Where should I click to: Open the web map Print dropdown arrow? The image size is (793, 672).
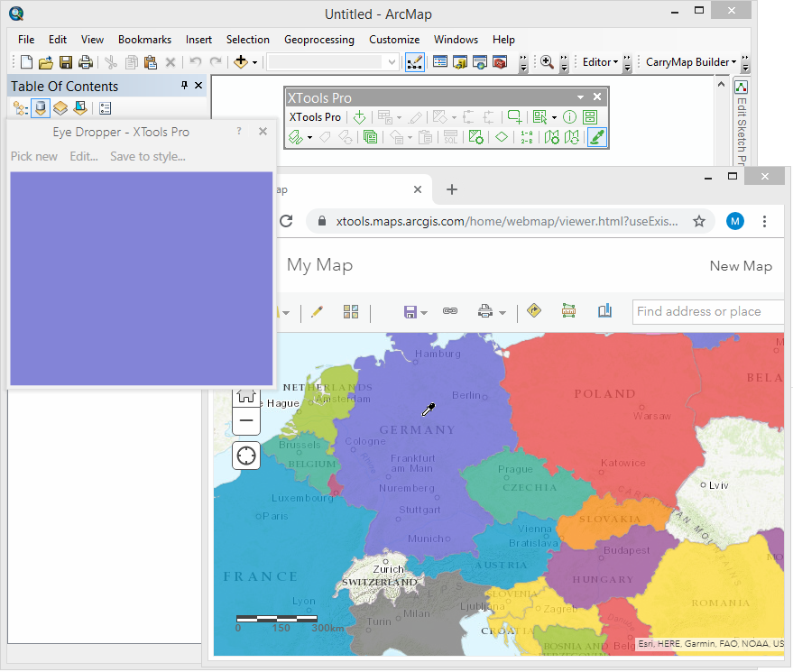click(x=503, y=313)
